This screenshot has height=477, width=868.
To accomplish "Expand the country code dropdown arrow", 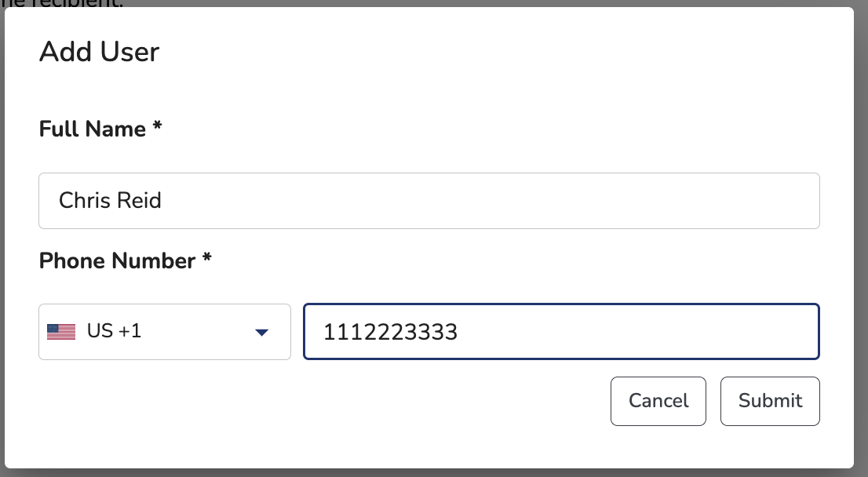I will (261, 332).
